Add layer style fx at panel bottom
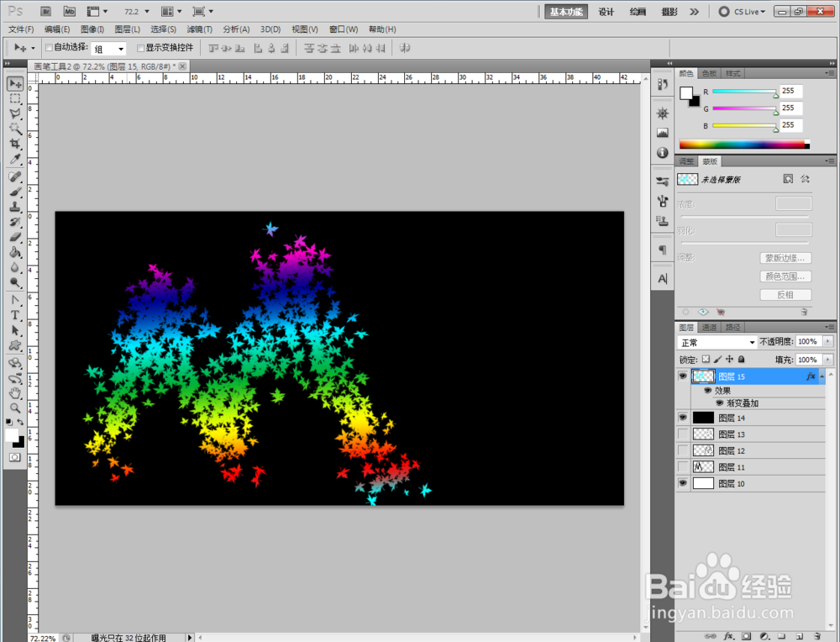 (728, 636)
